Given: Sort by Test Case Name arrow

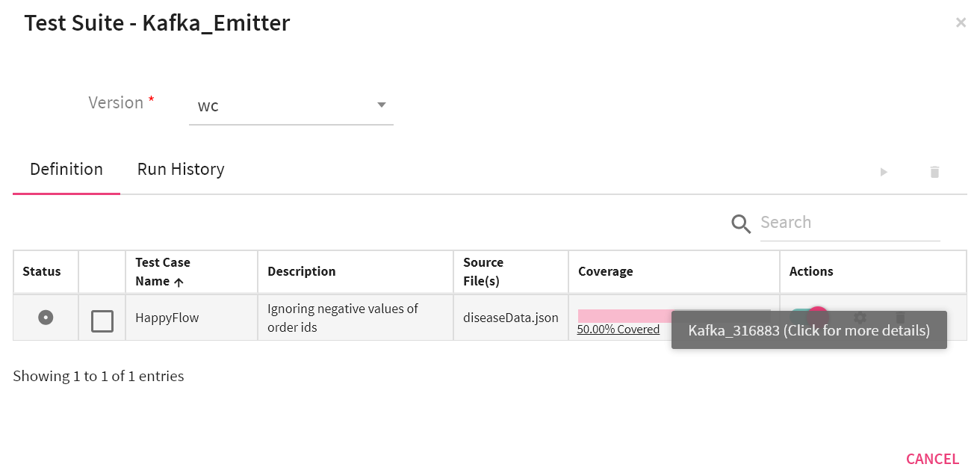Looking at the screenshot, I should click(x=179, y=282).
